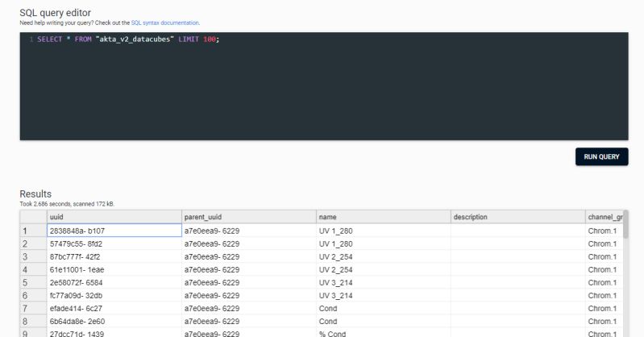Select row header number 3
This screenshot has width=644, height=337.
[x=33, y=256]
